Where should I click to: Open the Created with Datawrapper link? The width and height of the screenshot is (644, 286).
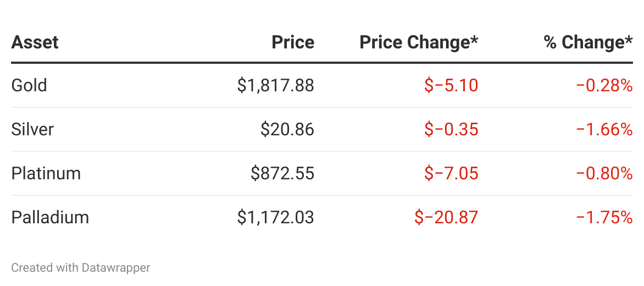tap(81, 268)
